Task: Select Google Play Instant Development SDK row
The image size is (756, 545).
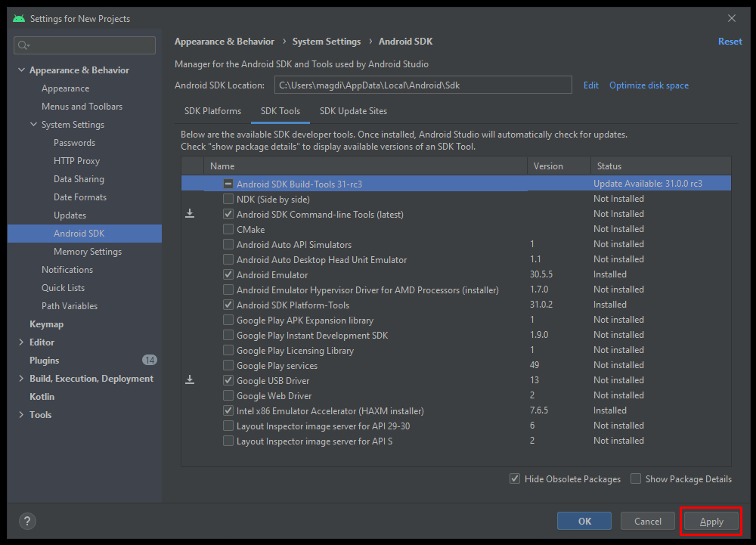Action: click(x=456, y=335)
